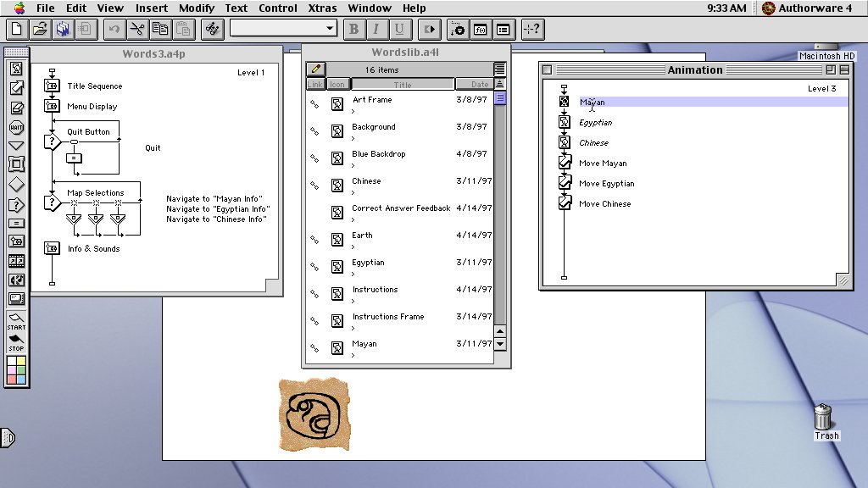Sort library by Title column header
Image resolution: width=868 pixels, height=488 pixels.
[403, 85]
